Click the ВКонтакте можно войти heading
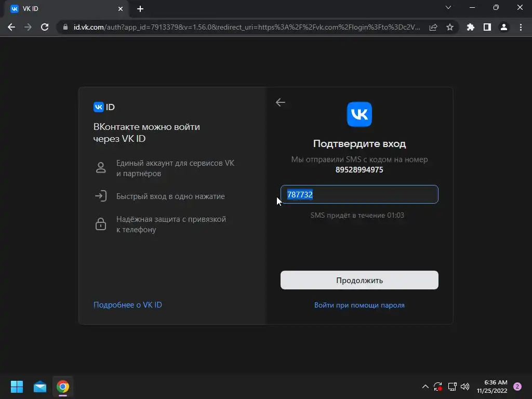Image resolution: width=532 pixels, height=399 pixels. pyautogui.click(x=147, y=132)
